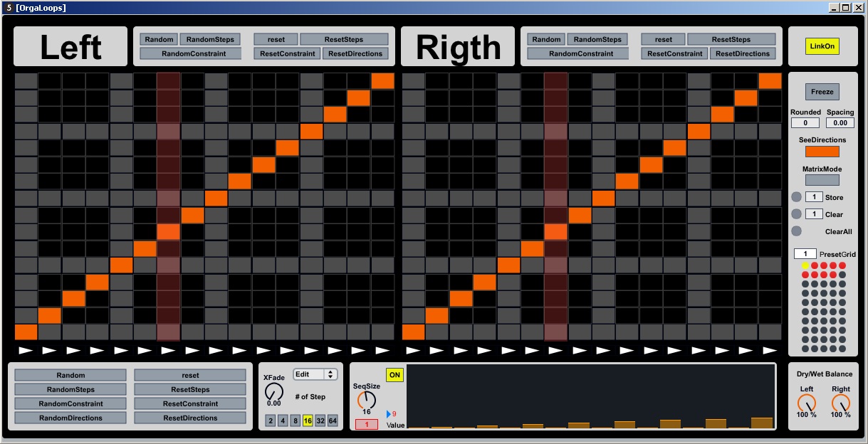Click ResetDirections in the Rigth panel header
Viewport: 868px width, 444px height.
pyautogui.click(x=743, y=53)
